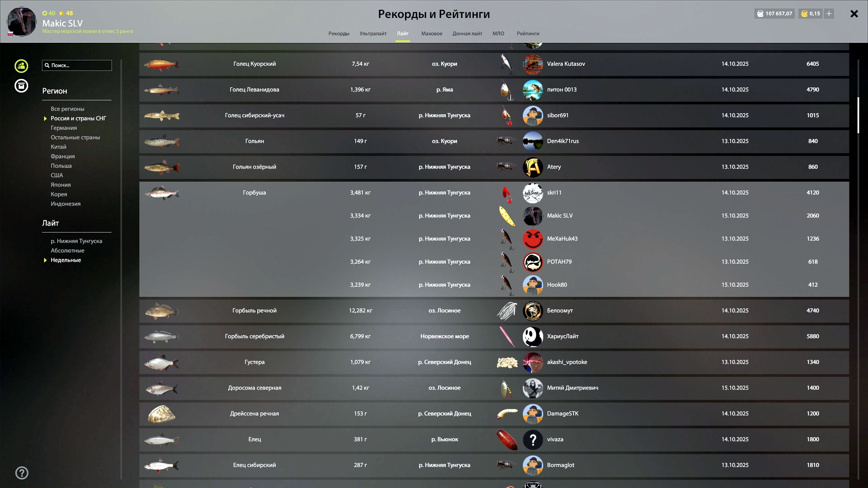The image size is (868, 488).
Task: Click the archive box icon in sidebar
Action: (x=21, y=86)
